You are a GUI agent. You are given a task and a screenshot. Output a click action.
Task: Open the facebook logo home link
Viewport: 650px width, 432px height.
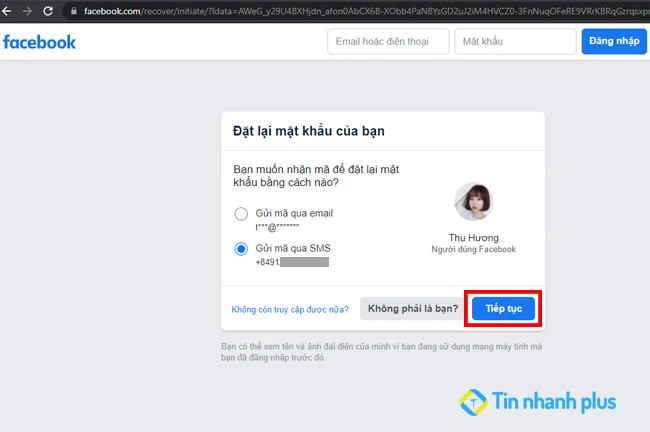(39, 42)
